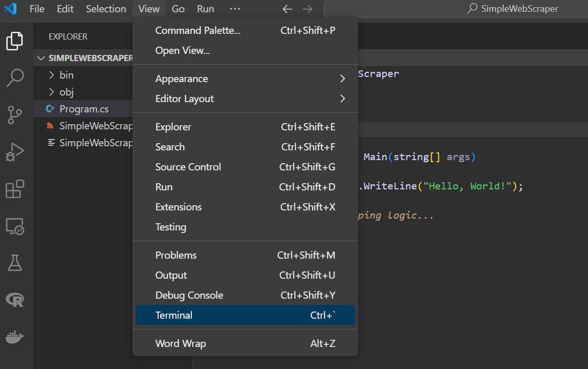Screen dimensions: 588x369
Task: Choose Explorer Ctrl+Shift+E in the View menu
Action: click(245, 127)
